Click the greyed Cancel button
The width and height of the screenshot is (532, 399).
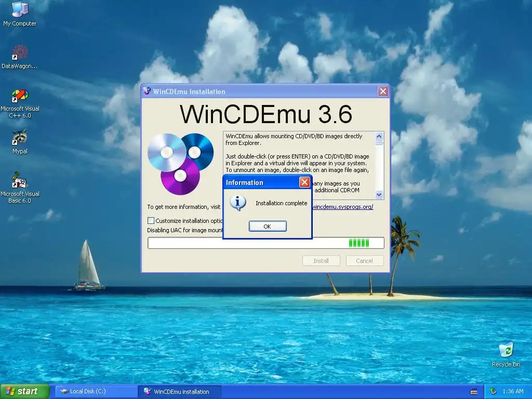364,261
